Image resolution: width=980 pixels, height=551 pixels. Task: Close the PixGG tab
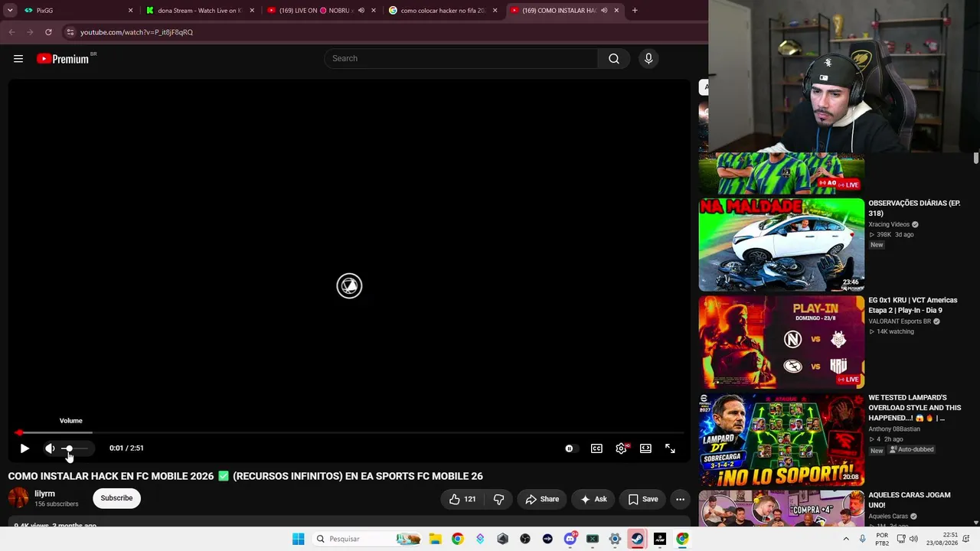coord(130,11)
